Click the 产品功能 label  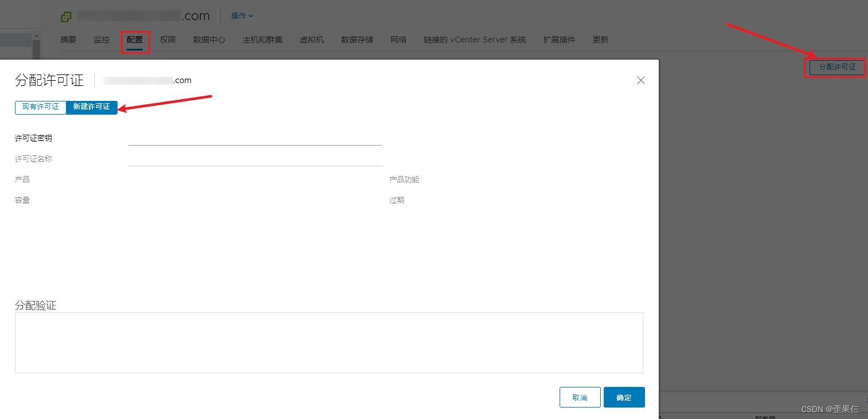pos(404,179)
